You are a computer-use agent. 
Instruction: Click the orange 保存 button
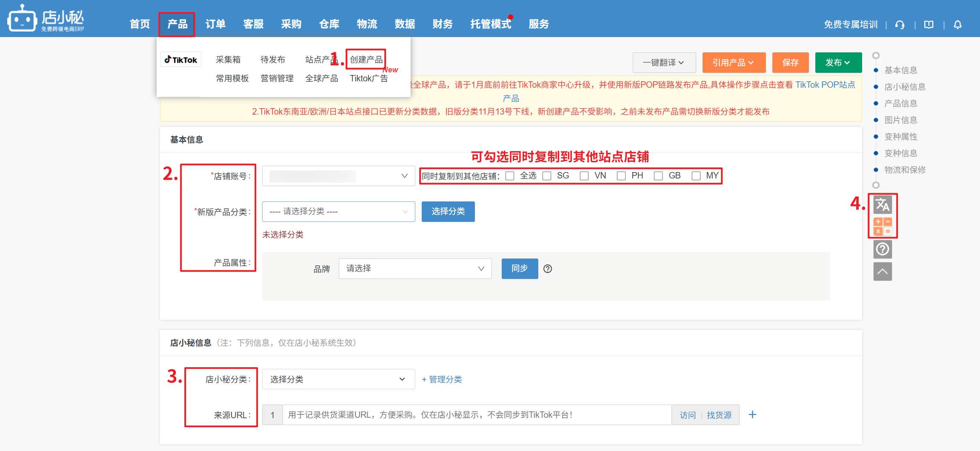pyautogui.click(x=790, y=63)
